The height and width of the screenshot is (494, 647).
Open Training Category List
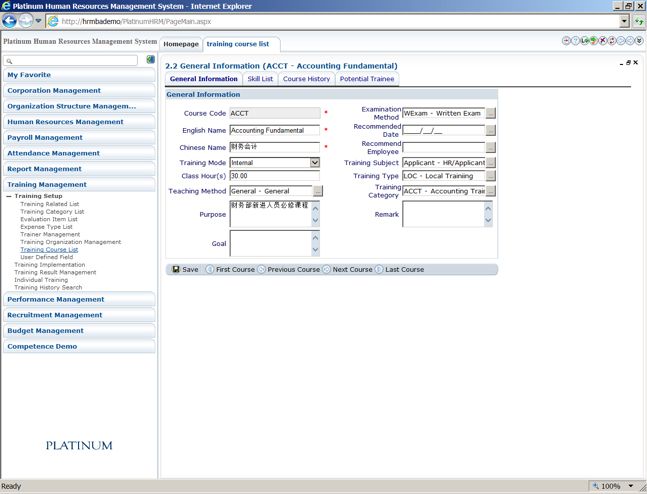click(52, 212)
